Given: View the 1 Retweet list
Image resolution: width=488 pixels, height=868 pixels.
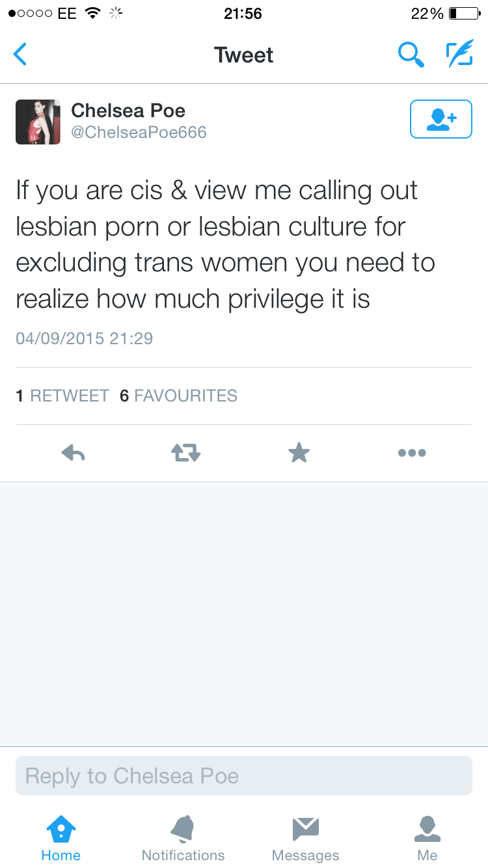Looking at the screenshot, I should (x=62, y=396).
